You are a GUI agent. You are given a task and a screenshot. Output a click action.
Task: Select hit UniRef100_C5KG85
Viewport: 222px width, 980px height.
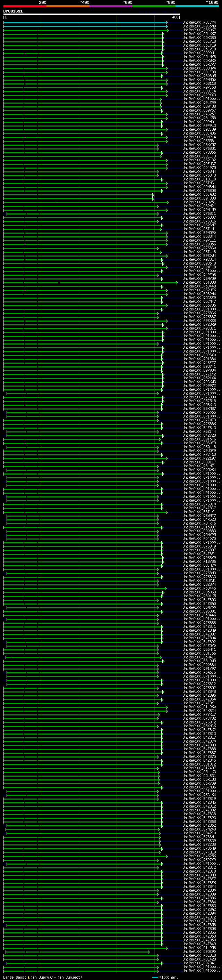coord(199,38)
